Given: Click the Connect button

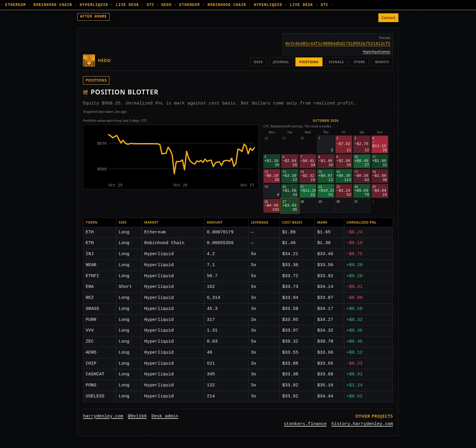Looking at the screenshot, I should (388, 18).
